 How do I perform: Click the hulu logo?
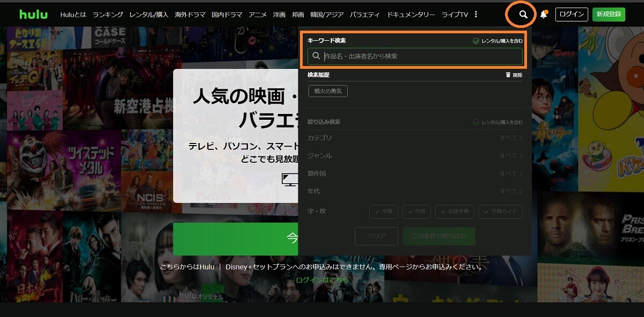(x=34, y=14)
